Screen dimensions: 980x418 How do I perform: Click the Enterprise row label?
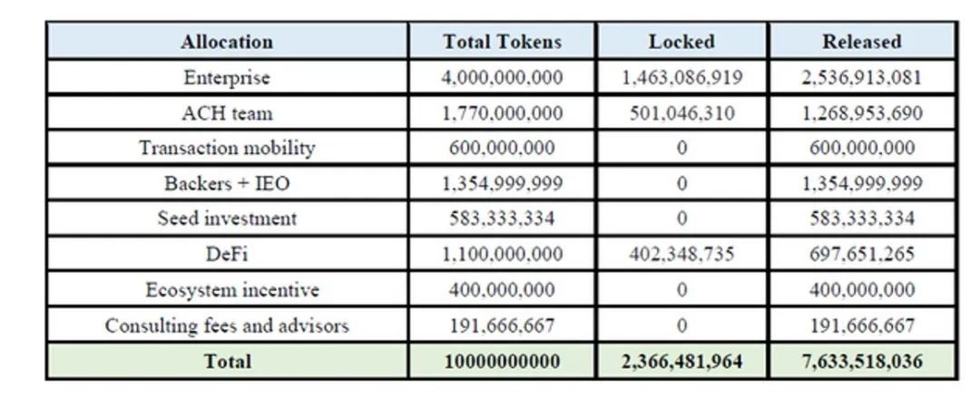[x=226, y=77]
